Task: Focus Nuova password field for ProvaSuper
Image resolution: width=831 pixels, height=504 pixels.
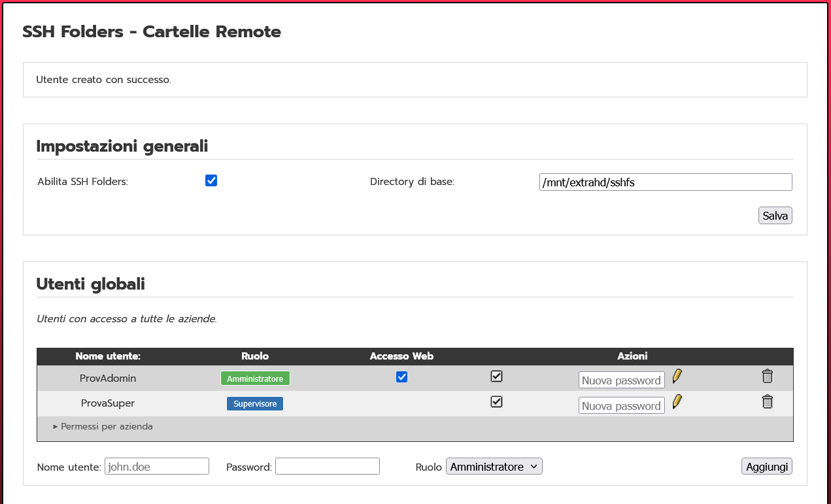Action: 621,406
